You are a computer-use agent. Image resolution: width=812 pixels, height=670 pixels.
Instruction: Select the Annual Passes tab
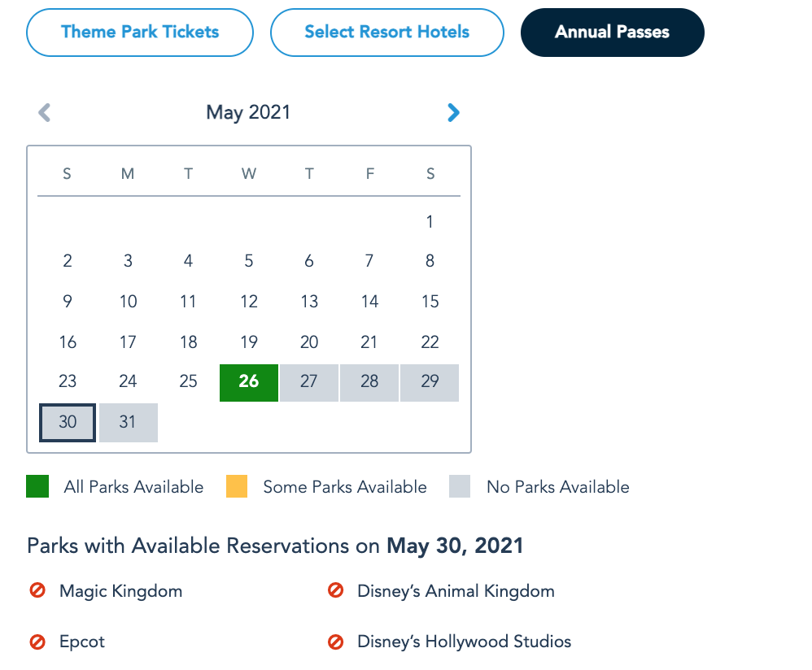612,33
